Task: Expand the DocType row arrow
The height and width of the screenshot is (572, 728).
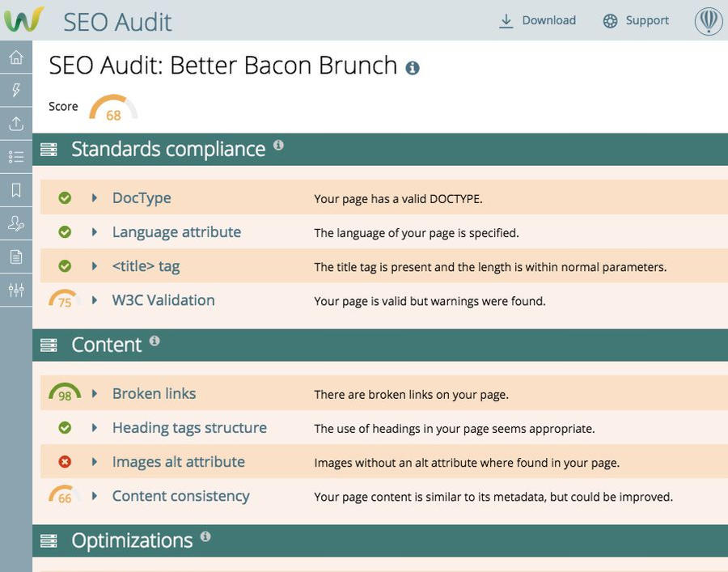Action: tap(95, 197)
